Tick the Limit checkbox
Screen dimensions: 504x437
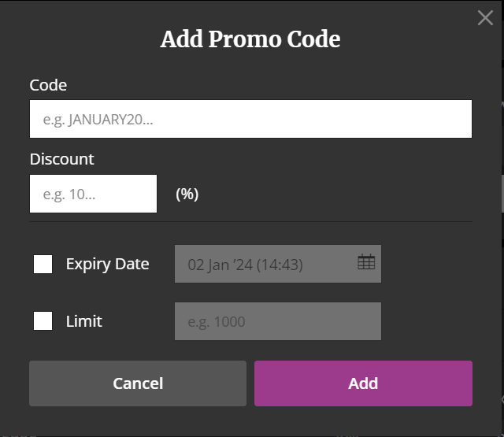pos(43,320)
